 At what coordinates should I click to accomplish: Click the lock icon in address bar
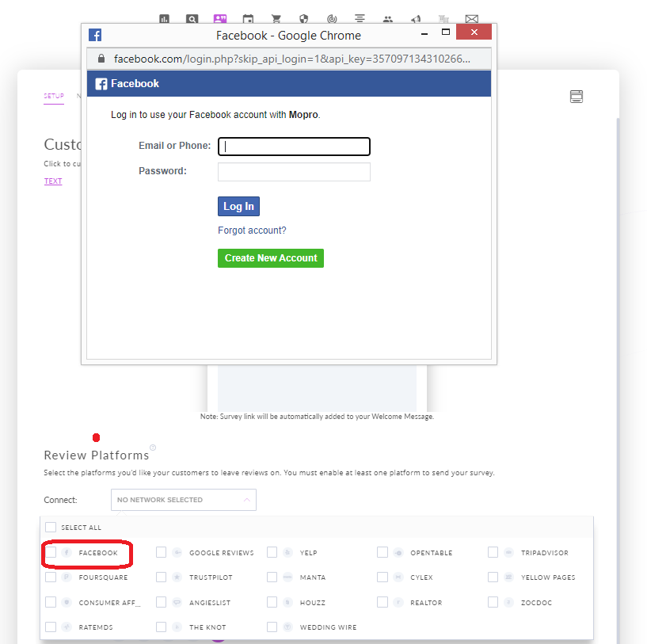pos(101,59)
